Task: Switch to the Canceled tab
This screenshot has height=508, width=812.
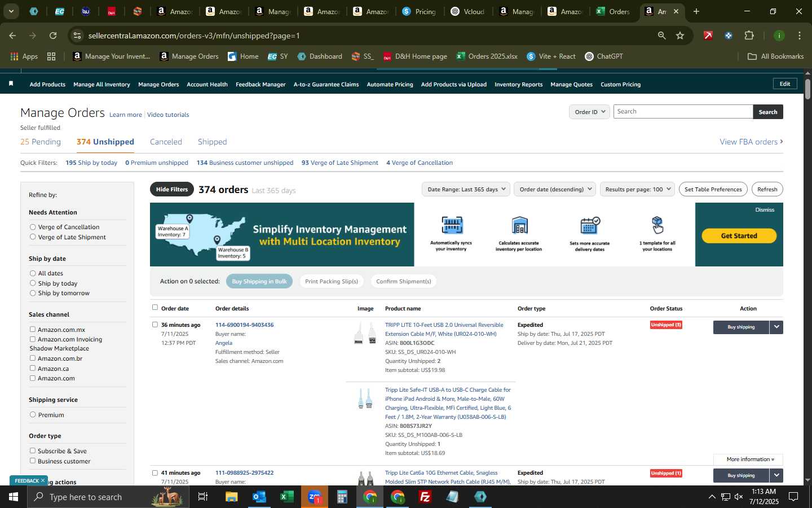Action: click(166, 142)
